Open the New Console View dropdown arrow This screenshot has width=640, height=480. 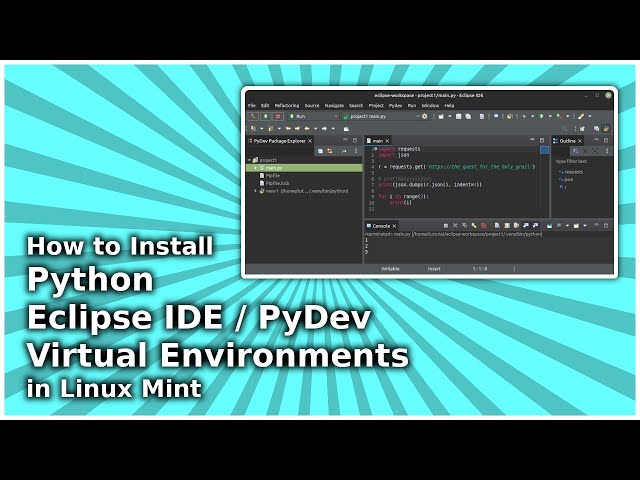click(x=585, y=225)
